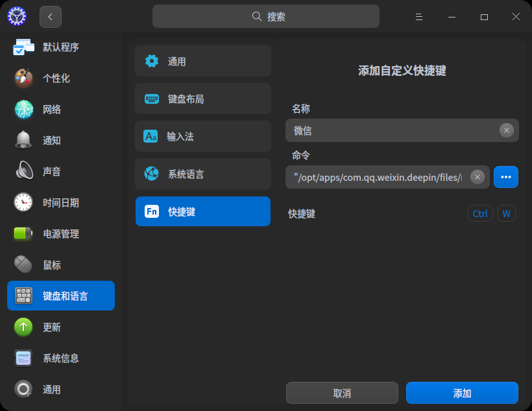Open the 电源管理 battery icon

click(x=23, y=233)
